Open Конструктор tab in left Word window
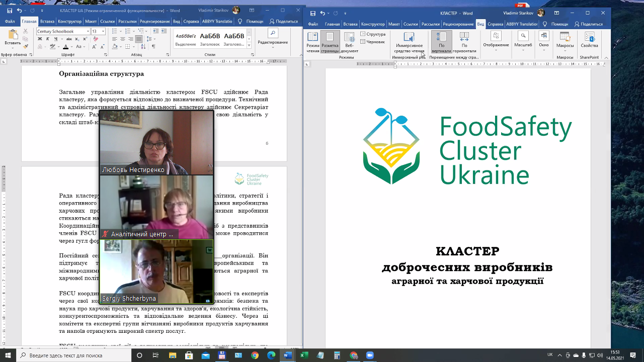This screenshot has height=362, width=644. click(69, 22)
